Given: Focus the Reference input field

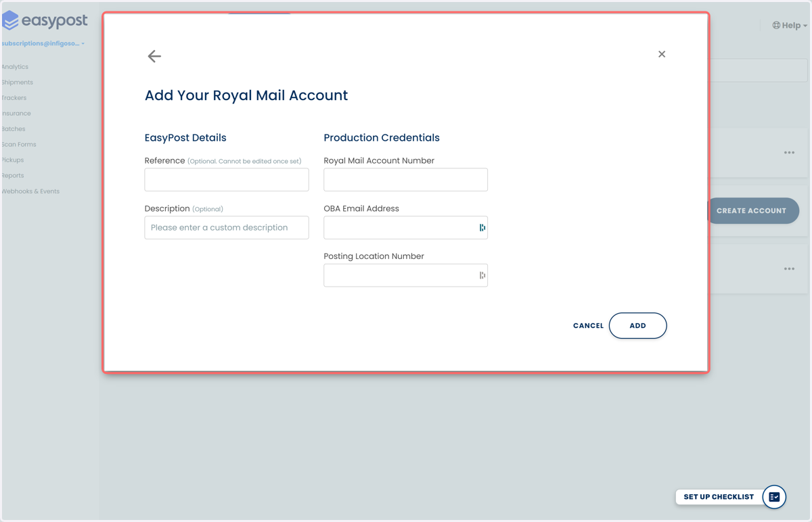Looking at the screenshot, I should click(227, 180).
